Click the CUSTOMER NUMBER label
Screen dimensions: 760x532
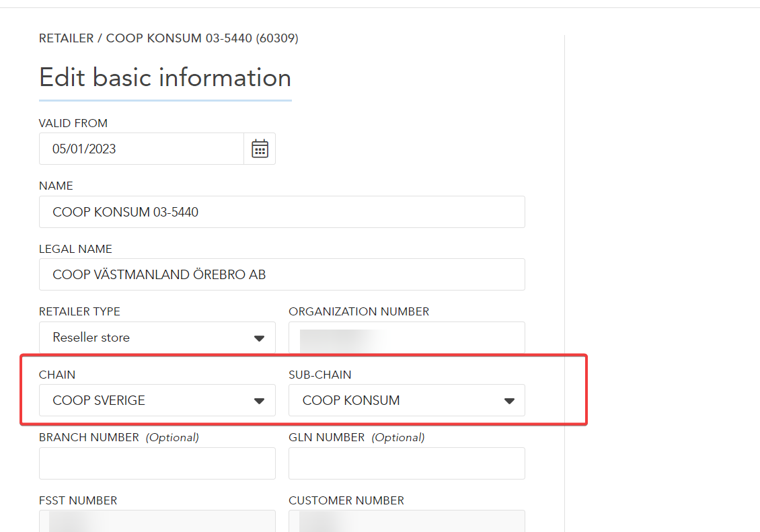(346, 500)
